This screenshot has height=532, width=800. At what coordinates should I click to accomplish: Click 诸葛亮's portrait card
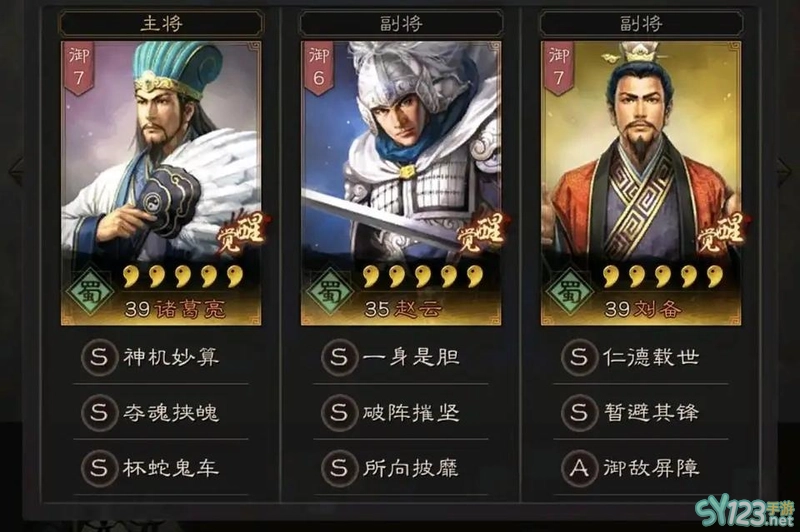coord(161,183)
